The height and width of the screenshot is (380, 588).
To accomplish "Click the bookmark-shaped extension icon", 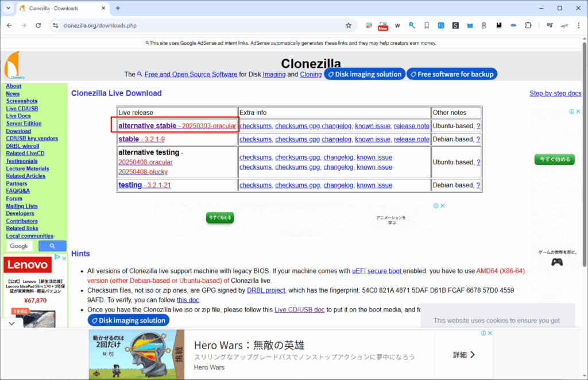I will [427, 25].
